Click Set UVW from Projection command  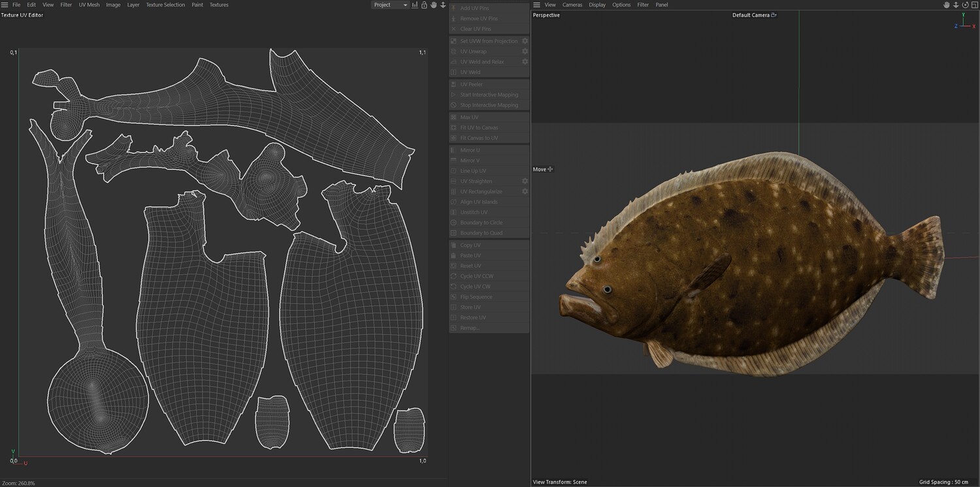[489, 41]
